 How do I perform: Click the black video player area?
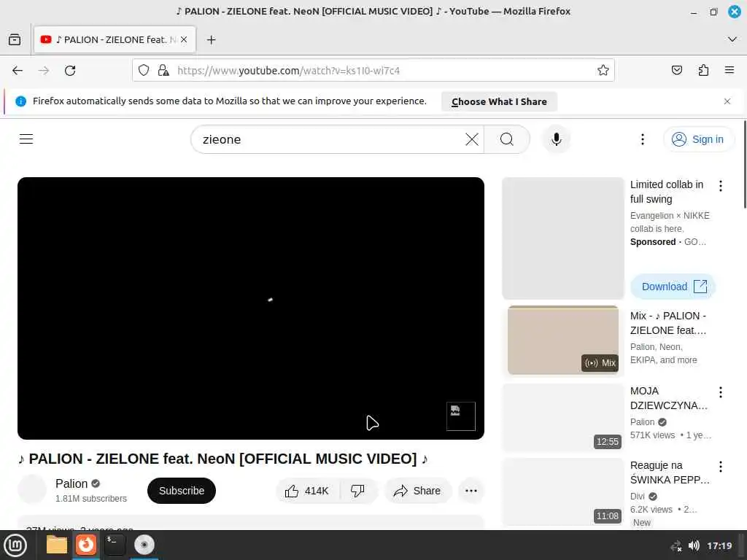[x=251, y=308]
